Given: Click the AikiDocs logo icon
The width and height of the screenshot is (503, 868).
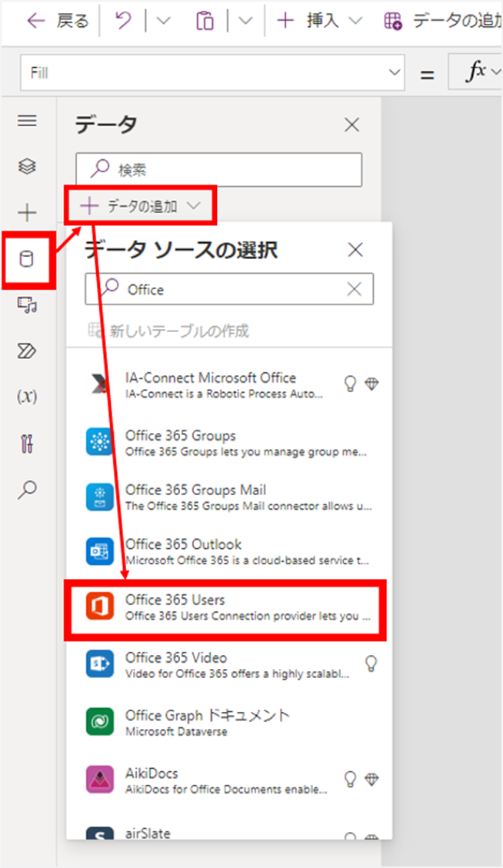Looking at the screenshot, I should point(100,780).
